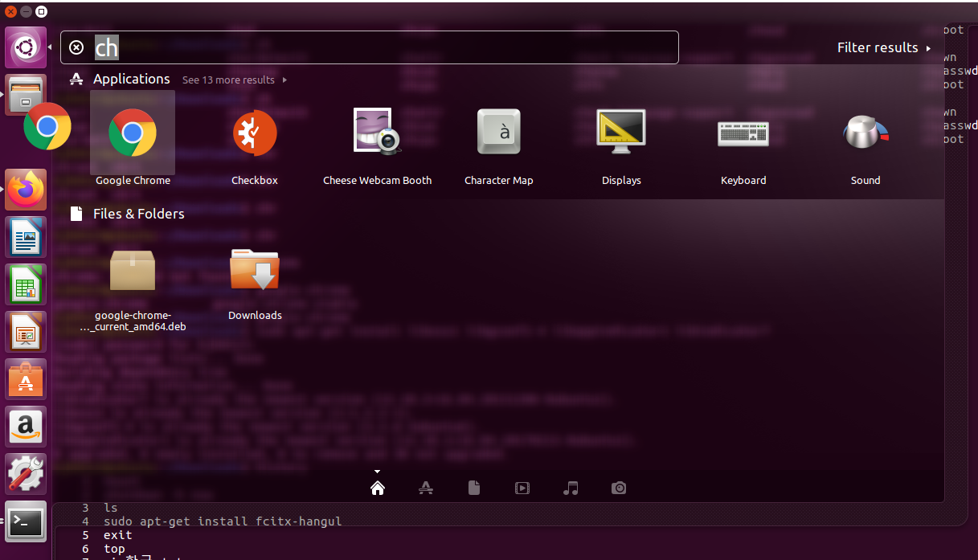Click the Dash search field
978x560 pixels.
pyautogui.click(x=370, y=47)
